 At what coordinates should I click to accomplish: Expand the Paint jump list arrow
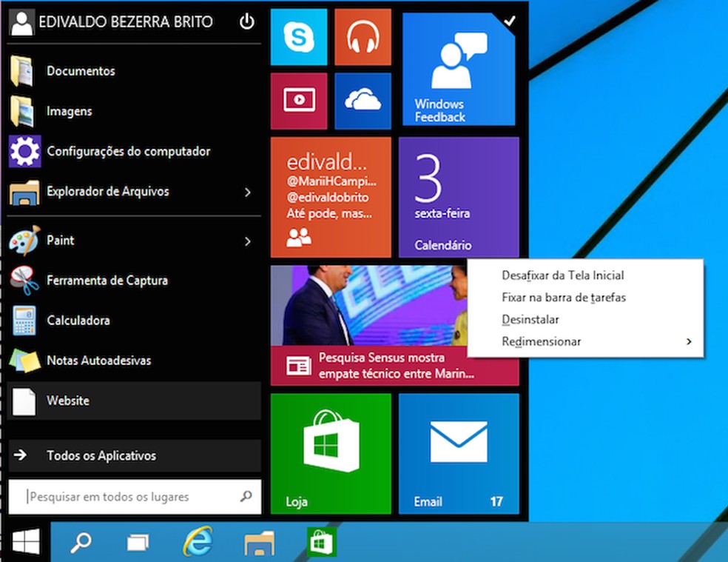click(248, 240)
